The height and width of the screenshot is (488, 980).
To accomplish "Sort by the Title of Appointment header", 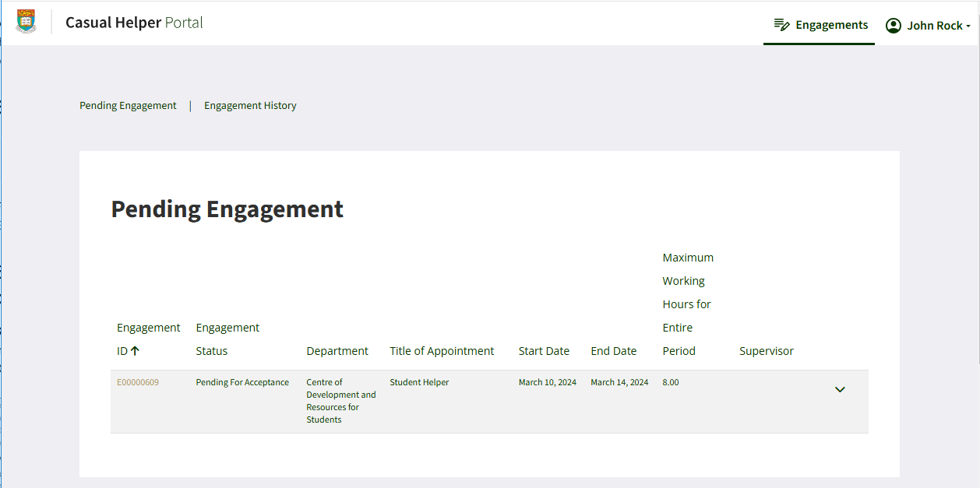I will click(x=442, y=351).
